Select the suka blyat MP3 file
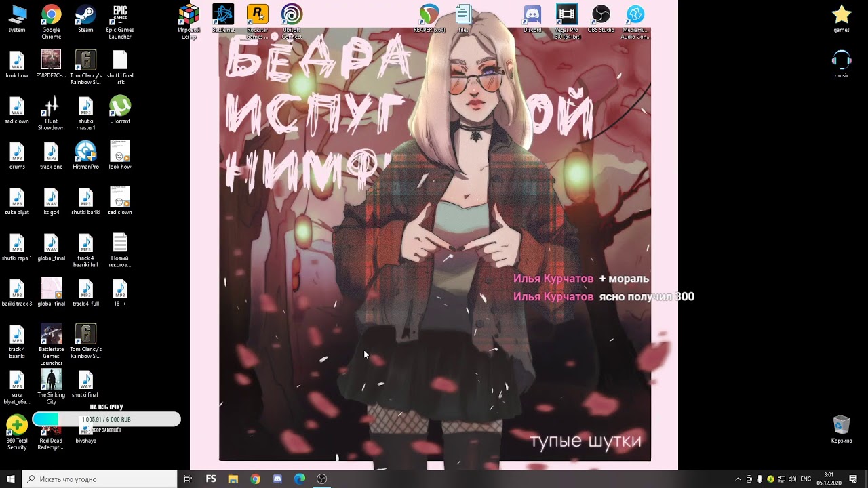The width and height of the screenshot is (868, 488). click(17, 201)
